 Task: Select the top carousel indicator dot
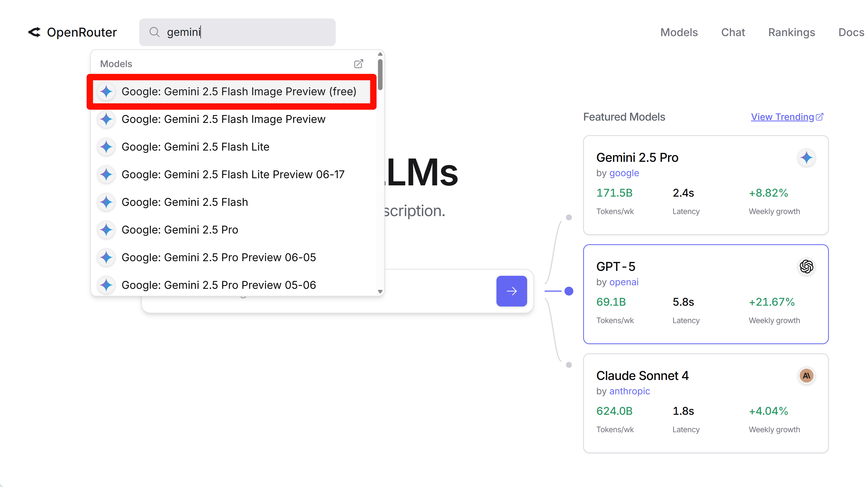pyautogui.click(x=569, y=217)
